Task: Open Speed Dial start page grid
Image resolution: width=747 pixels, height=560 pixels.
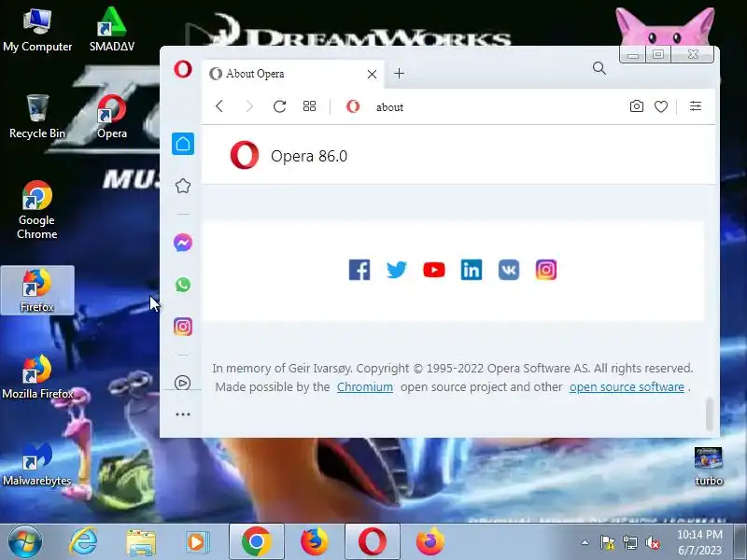Action: pyautogui.click(x=310, y=106)
